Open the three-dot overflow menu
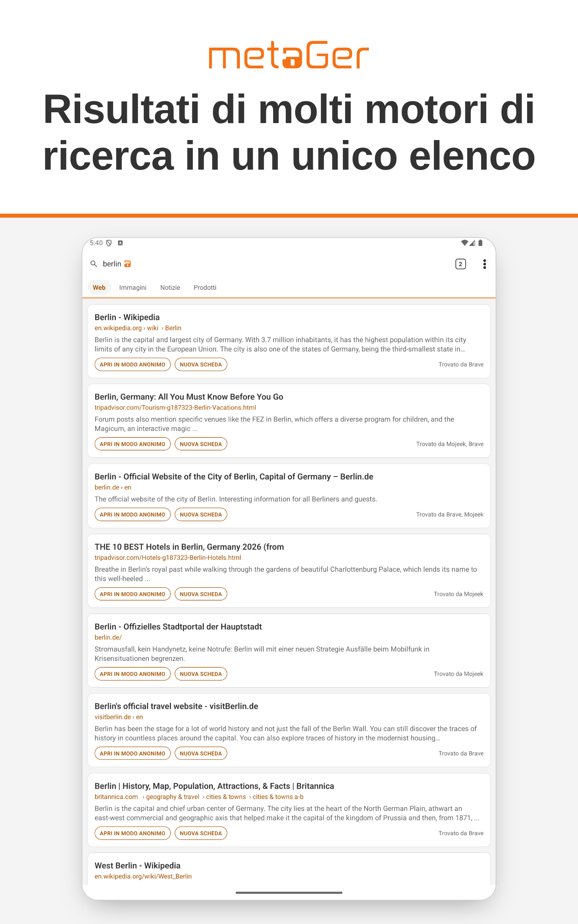The width and height of the screenshot is (578, 924). pos(484,264)
